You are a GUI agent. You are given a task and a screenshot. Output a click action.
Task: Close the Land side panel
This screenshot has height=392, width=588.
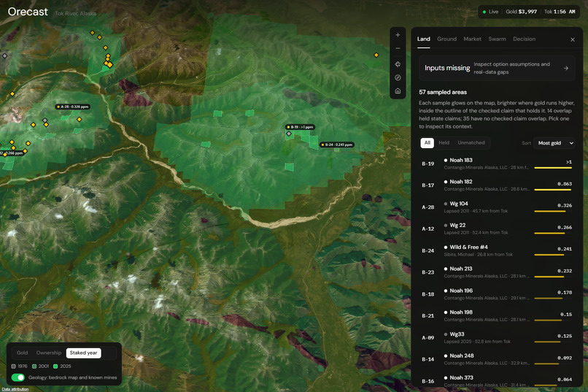pyautogui.click(x=572, y=39)
